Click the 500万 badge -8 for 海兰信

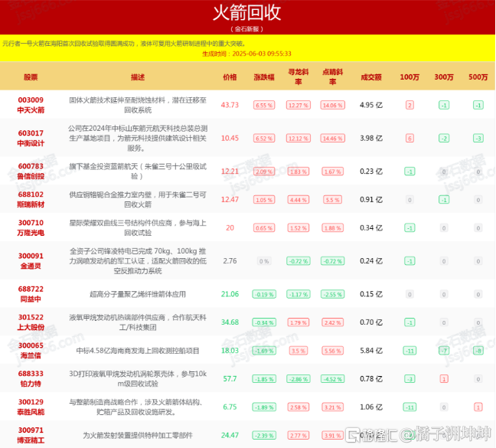[478, 351]
